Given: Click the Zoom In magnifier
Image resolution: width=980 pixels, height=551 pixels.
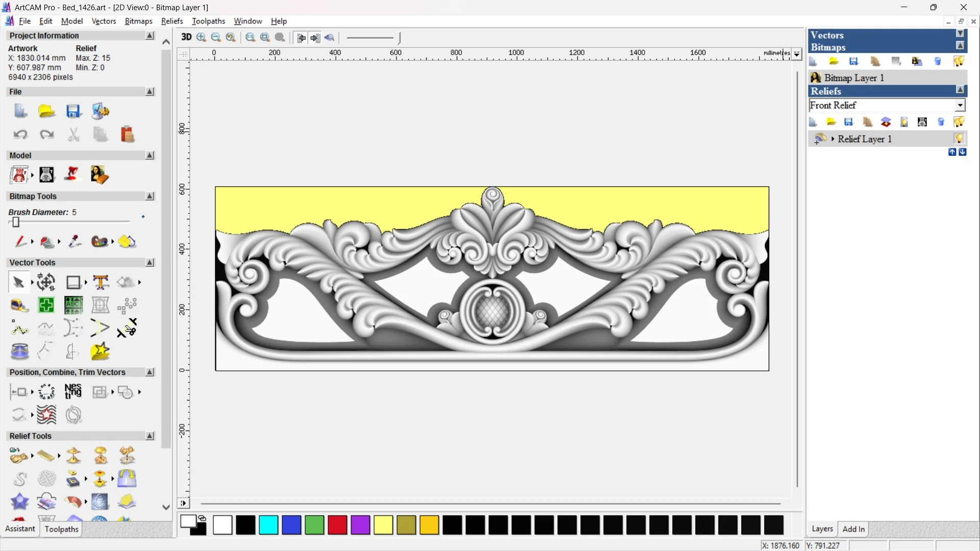Looking at the screenshot, I should tap(201, 37).
